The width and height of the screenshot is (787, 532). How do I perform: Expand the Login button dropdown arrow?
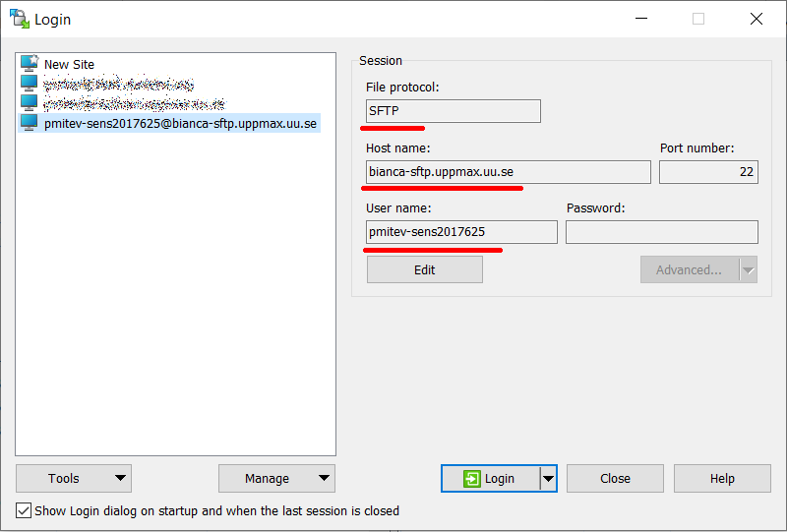point(549,479)
